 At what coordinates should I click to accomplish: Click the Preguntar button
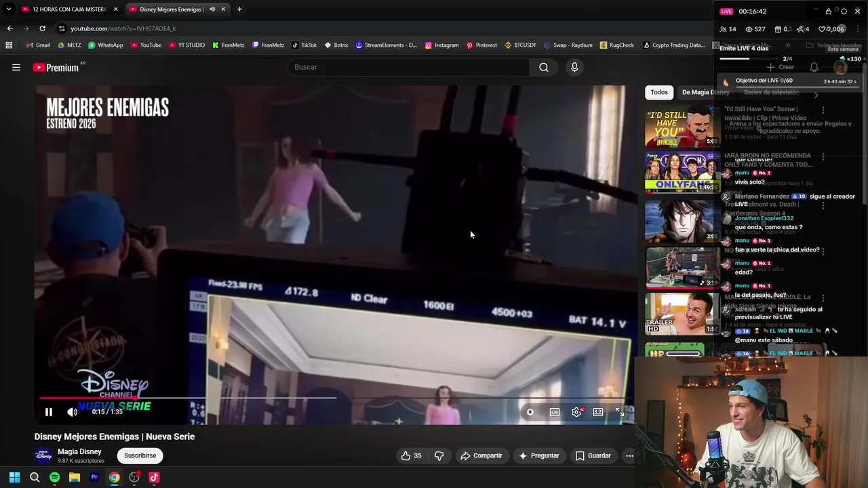[538, 455]
